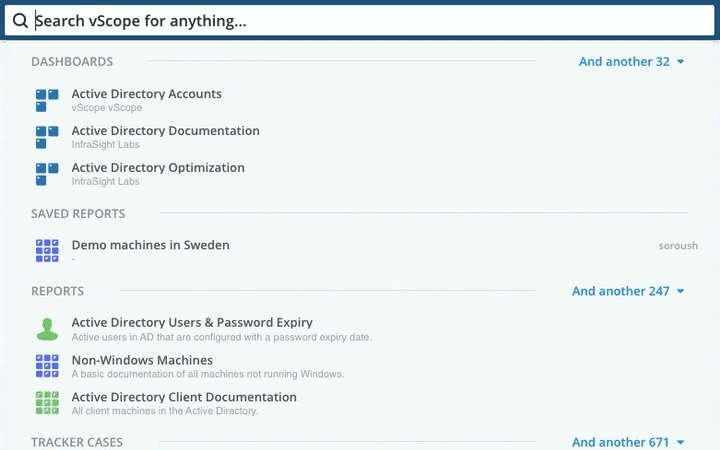Image resolution: width=720 pixels, height=450 pixels.
Task: Click the TRACKER CASES section heading
Action: point(77,442)
